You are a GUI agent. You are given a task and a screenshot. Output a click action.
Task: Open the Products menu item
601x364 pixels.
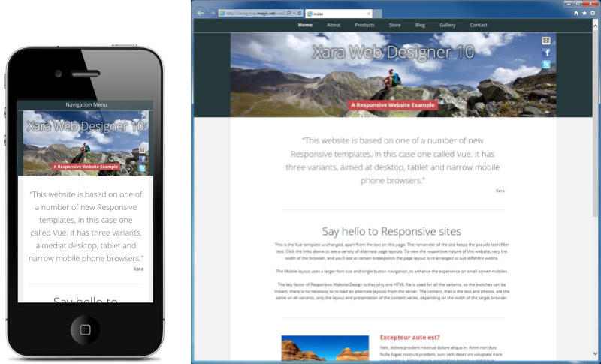point(364,25)
